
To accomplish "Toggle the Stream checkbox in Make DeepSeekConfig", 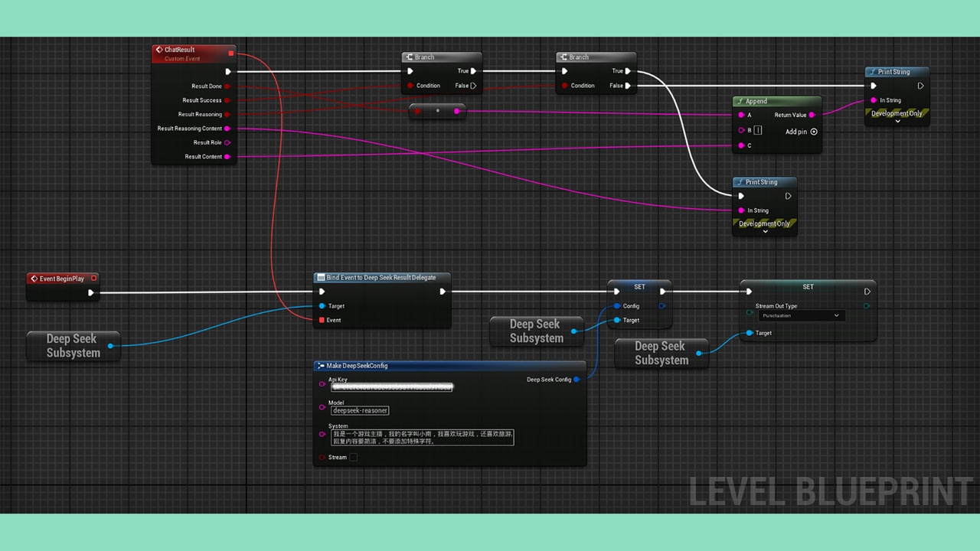I will point(353,458).
